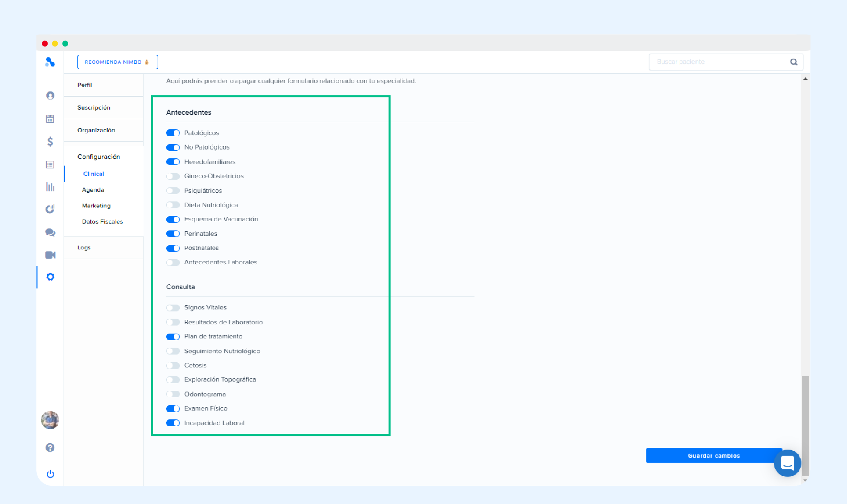Open the video camera sidebar icon
The image size is (847, 504).
(50, 255)
